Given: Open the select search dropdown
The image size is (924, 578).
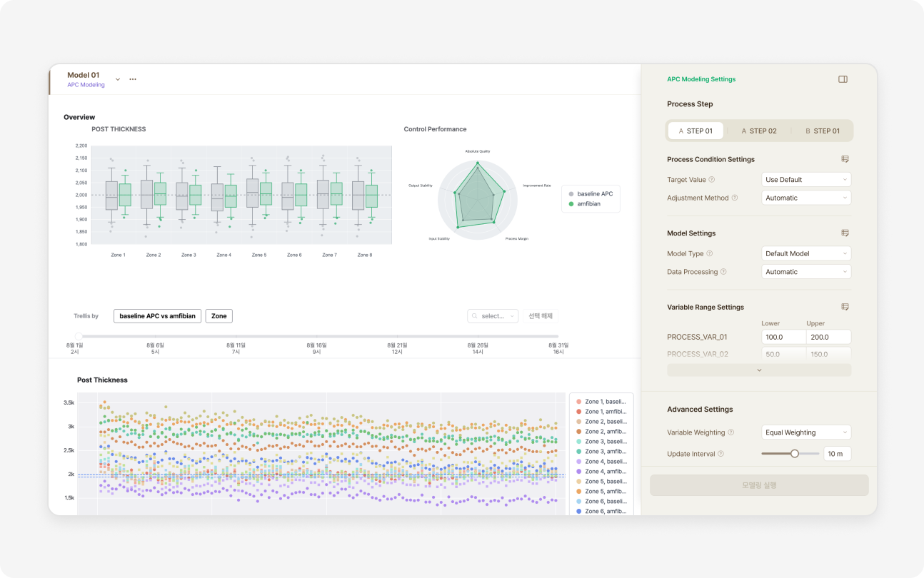Looking at the screenshot, I should pyautogui.click(x=493, y=316).
